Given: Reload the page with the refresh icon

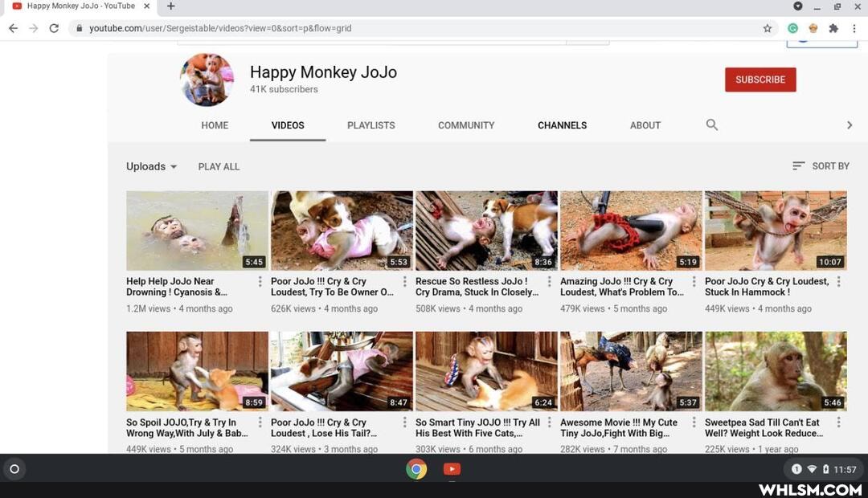Looking at the screenshot, I should click(x=54, y=28).
